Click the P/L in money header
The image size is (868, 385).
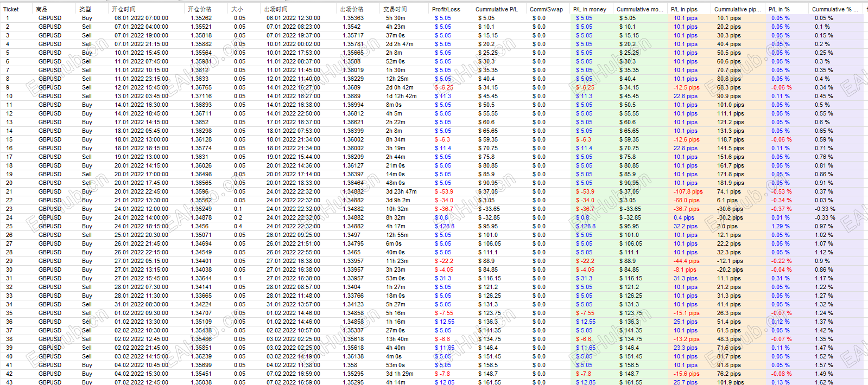point(590,9)
